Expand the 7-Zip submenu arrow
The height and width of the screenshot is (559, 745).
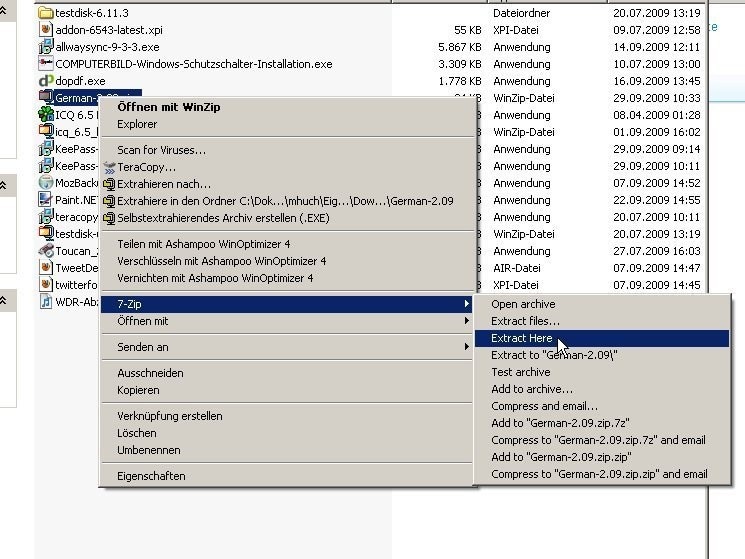(467, 303)
